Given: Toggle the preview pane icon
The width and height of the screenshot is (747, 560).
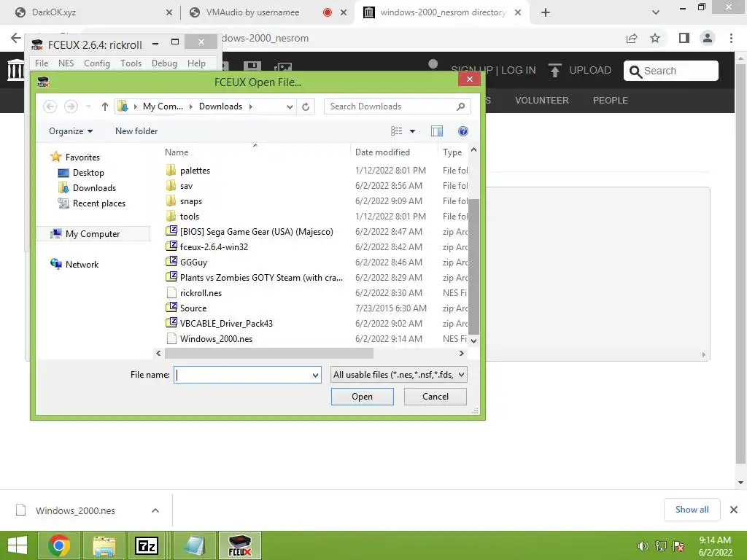Looking at the screenshot, I should tap(437, 131).
